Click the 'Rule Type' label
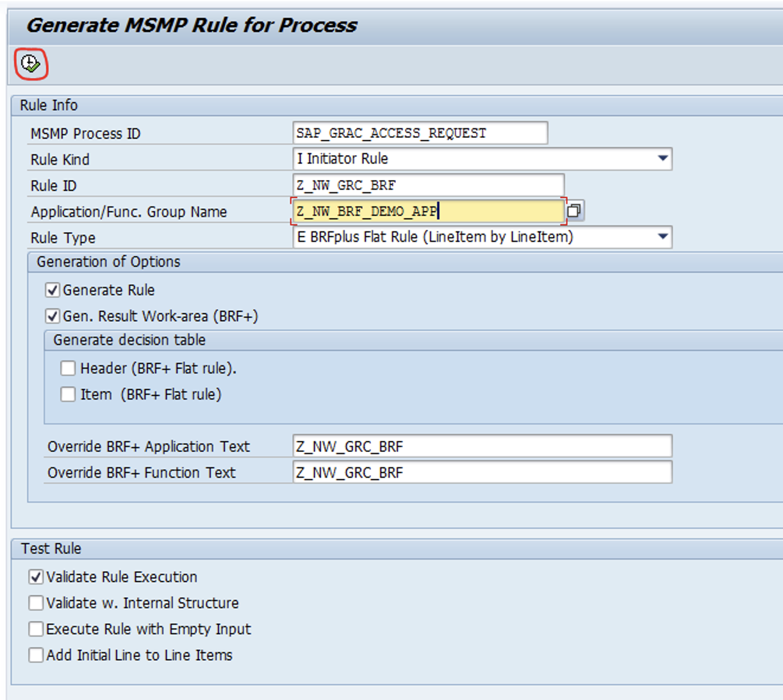 pos(63,238)
